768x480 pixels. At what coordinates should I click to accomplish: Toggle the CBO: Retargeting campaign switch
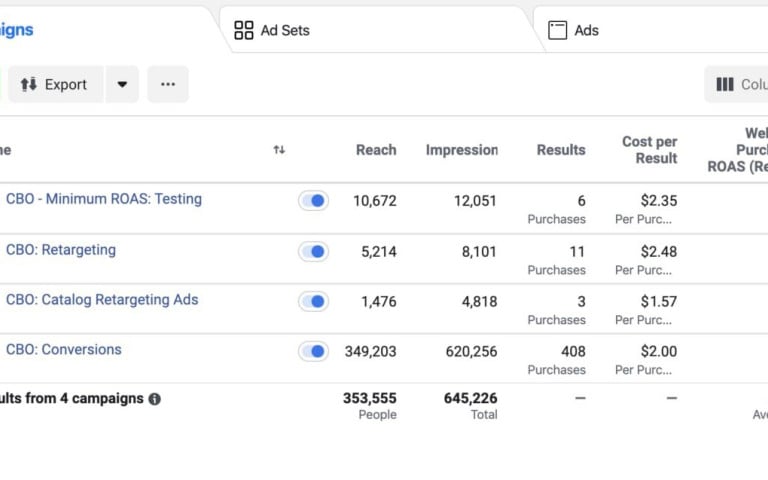click(314, 252)
